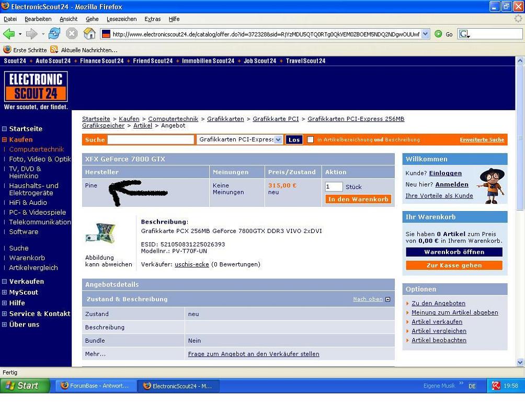The image size is (525, 420).
Task: Click the page scrollbar up arrow
Action: click(520, 61)
